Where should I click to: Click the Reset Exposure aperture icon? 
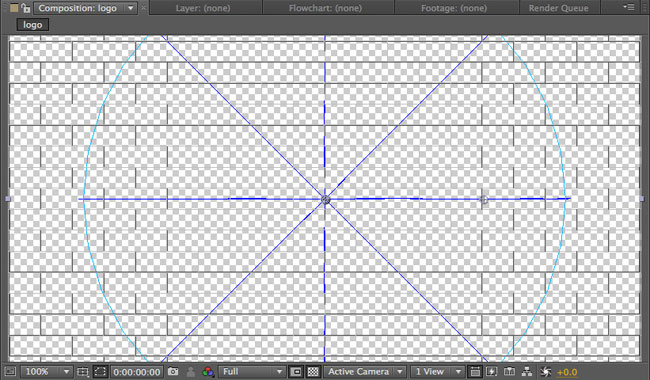(546, 372)
